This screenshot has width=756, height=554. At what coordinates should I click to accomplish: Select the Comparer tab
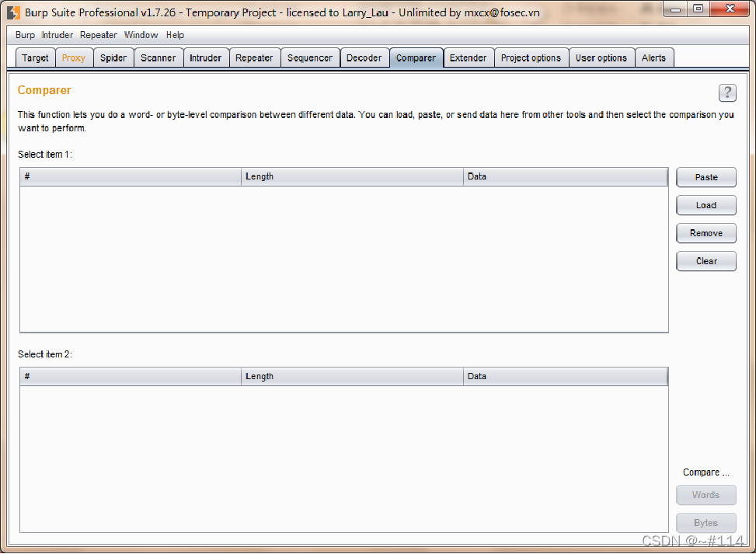click(416, 57)
